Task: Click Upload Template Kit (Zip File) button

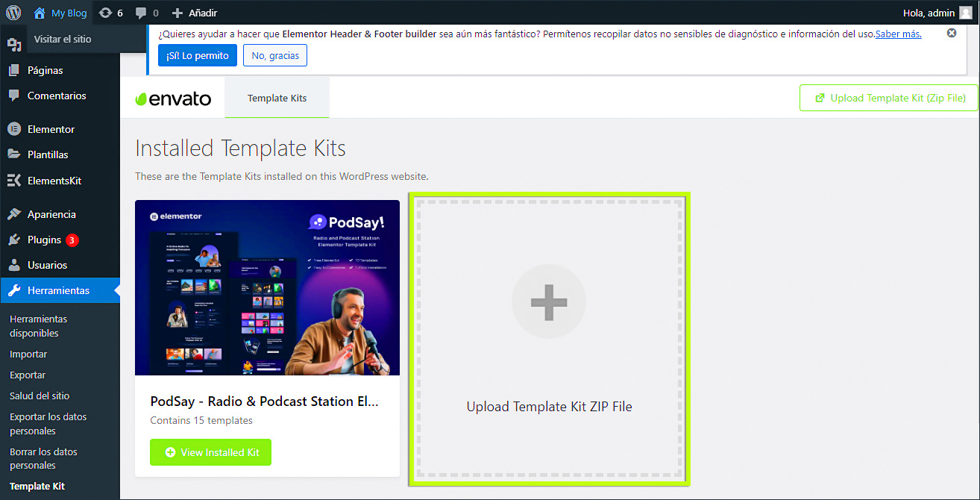Action: tap(889, 98)
